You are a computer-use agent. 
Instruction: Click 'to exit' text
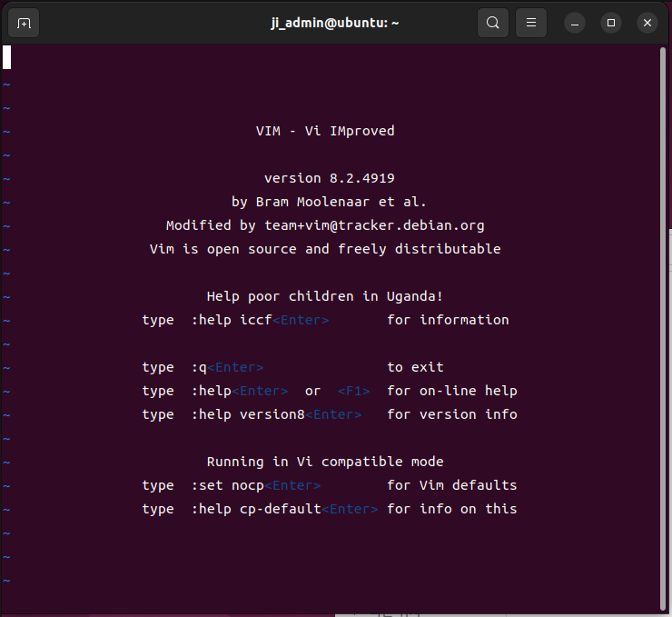point(415,367)
